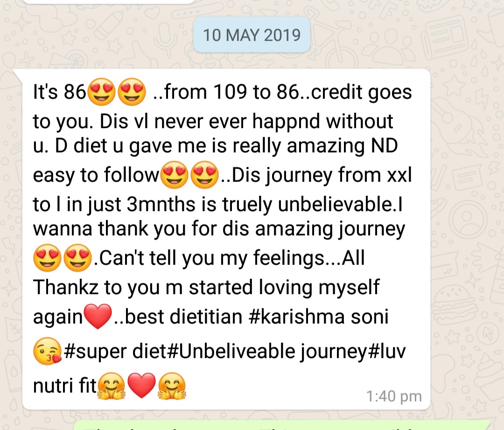
Task: Tap the heart-eyes emoji after "easy to follow"
Action: click(x=174, y=175)
